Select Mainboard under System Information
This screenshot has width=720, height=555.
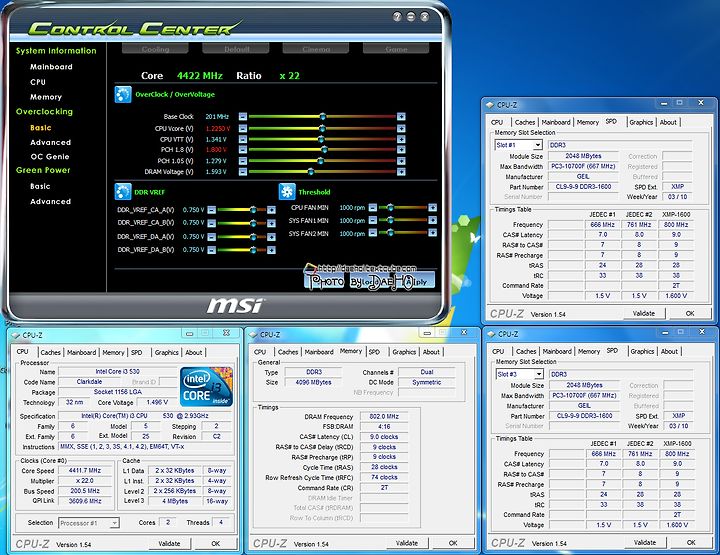tap(51, 67)
